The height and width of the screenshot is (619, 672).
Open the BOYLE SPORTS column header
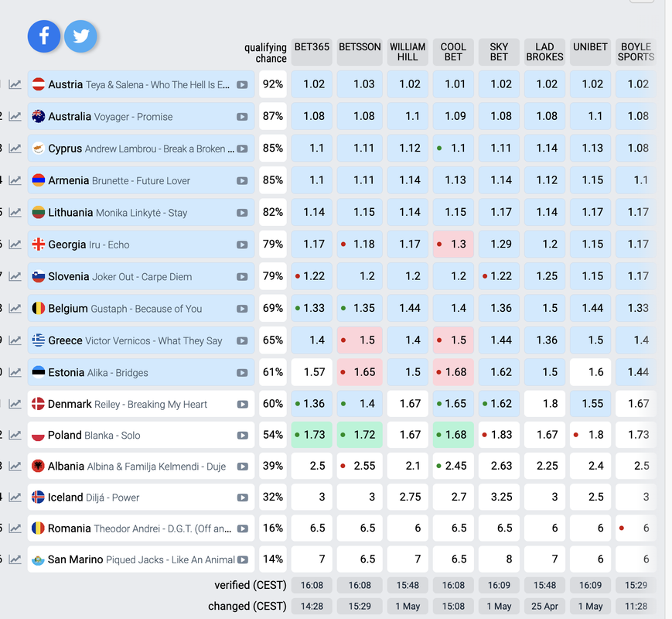(636, 52)
